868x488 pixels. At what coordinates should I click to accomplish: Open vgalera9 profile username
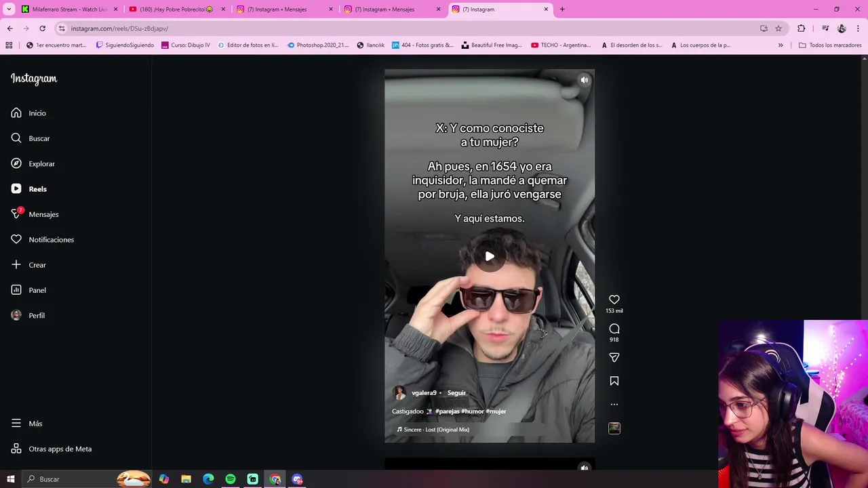point(424,392)
